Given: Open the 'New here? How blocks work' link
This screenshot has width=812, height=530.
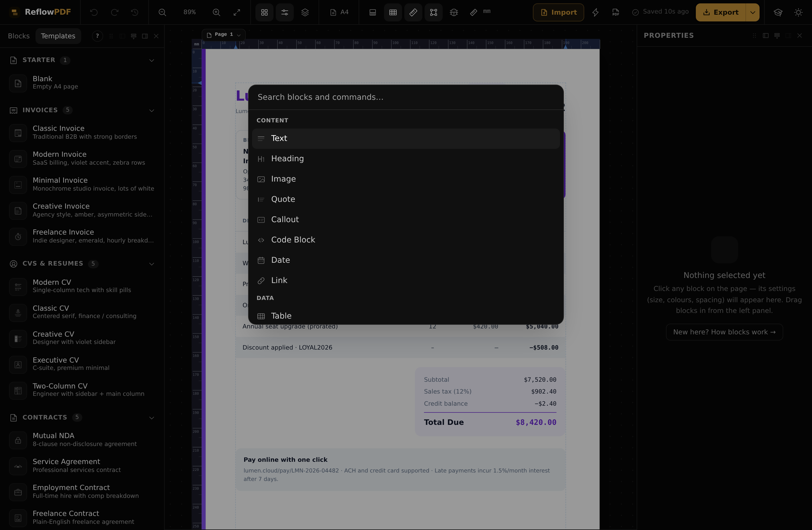Looking at the screenshot, I should pyautogui.click(x=724, y=332).
